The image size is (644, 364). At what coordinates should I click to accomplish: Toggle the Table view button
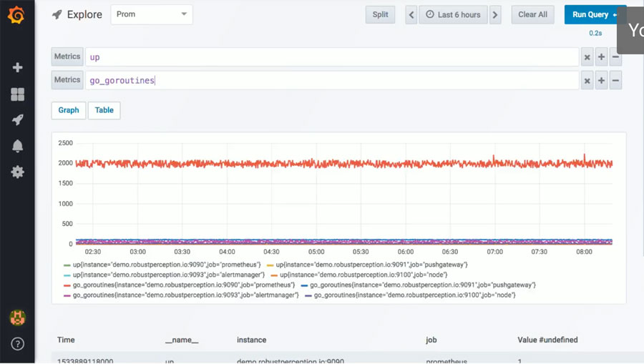pos(104,110)
